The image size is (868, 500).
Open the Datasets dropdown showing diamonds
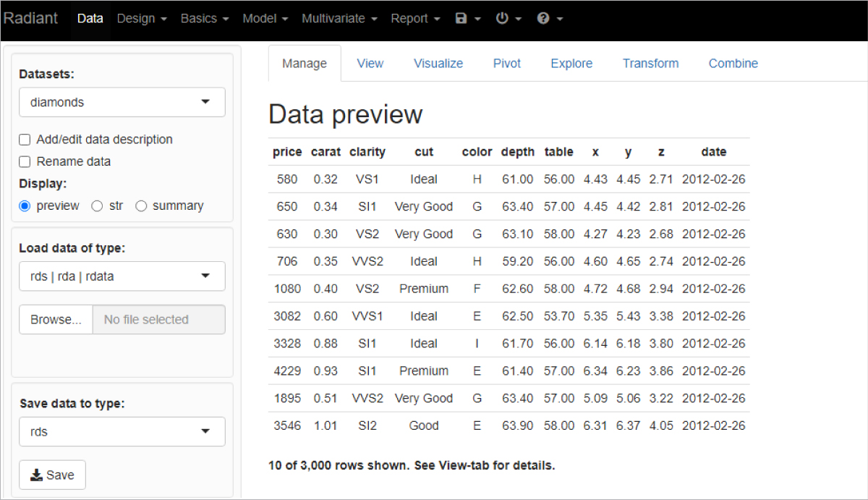coord(122,102)
